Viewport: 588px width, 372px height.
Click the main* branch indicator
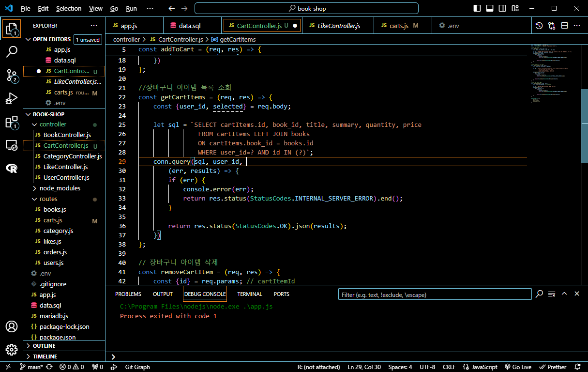32,367
